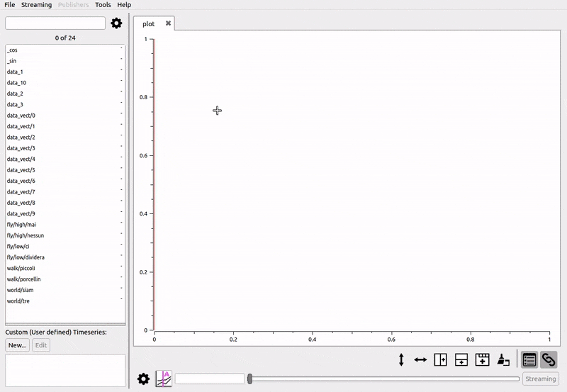Toggle the link axes chain button
567x392 pixels.
point(549,360)
